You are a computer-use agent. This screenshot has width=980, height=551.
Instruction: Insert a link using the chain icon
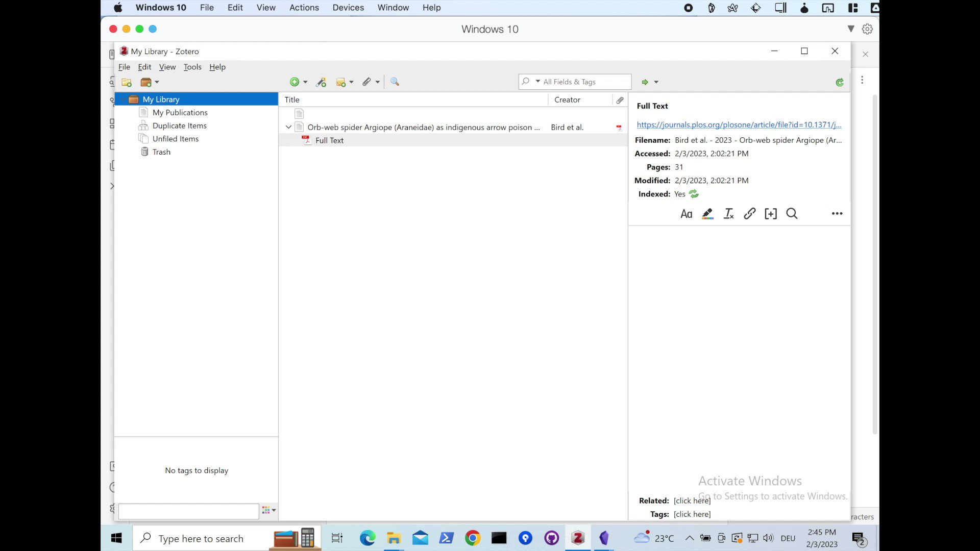[749, 214]
